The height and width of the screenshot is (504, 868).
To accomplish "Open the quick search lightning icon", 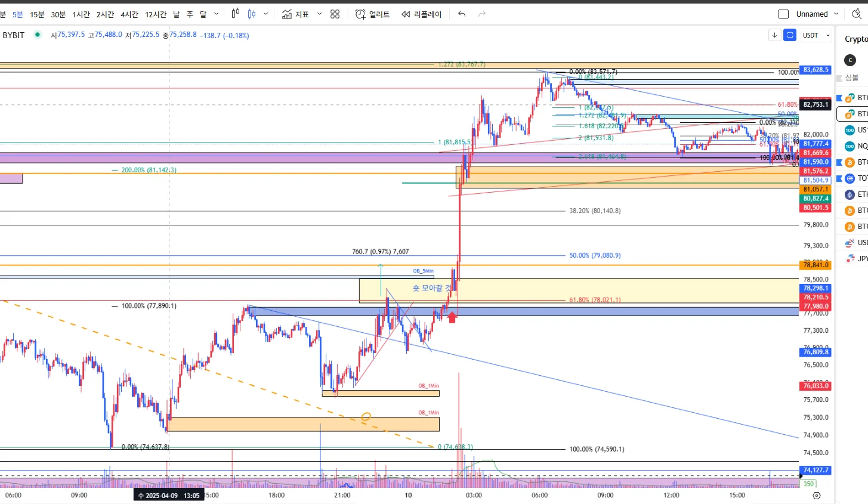I will coord(857,14).
